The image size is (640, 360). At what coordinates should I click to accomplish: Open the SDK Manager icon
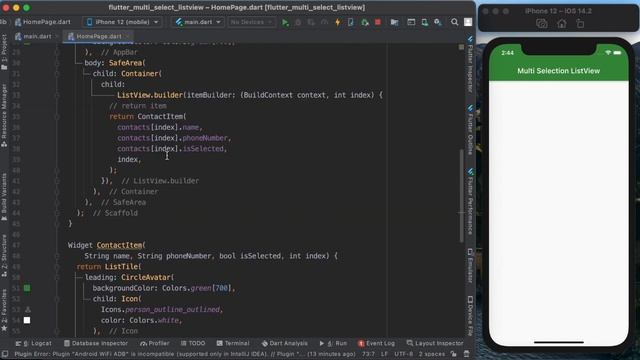click(438, 22)
